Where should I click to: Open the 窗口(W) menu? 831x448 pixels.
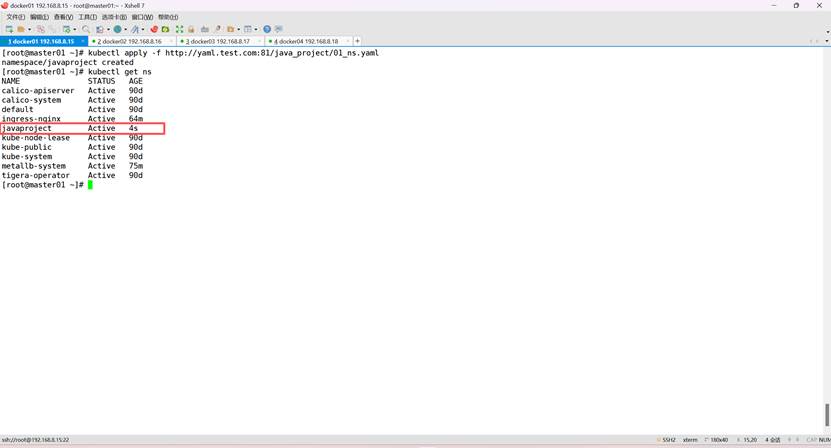click(x=142, y=17)
